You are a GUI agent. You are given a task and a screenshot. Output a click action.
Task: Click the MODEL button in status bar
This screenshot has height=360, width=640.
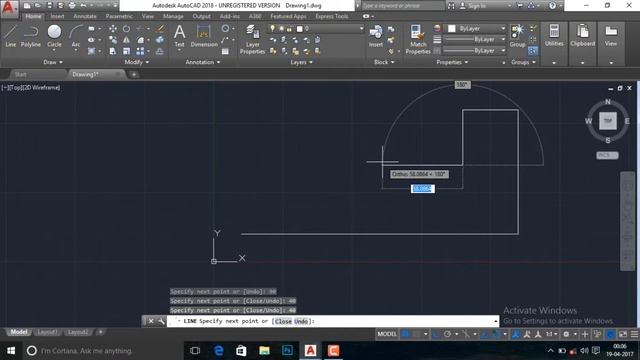pos(387,334)
